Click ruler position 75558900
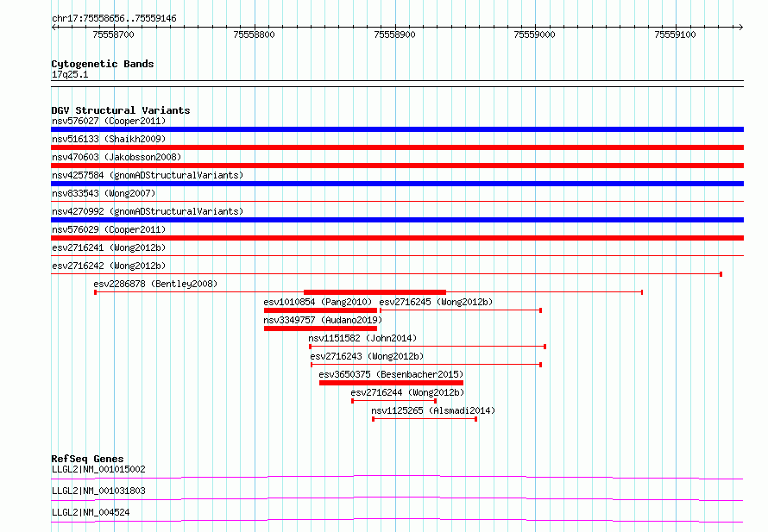The width and height of the screenshot is (768, 532). click(x=394, y=34)
